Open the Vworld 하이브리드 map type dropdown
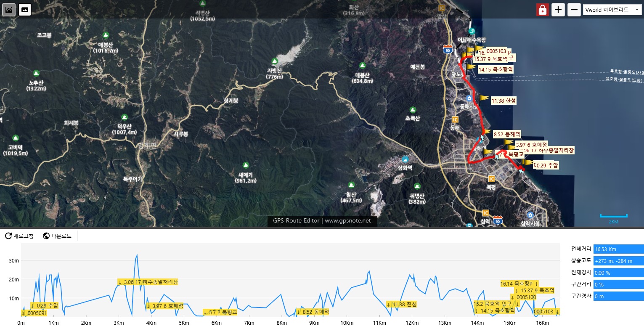Image resolution: width=644 pixels, height=334 pixels. [x=612, y=10]
